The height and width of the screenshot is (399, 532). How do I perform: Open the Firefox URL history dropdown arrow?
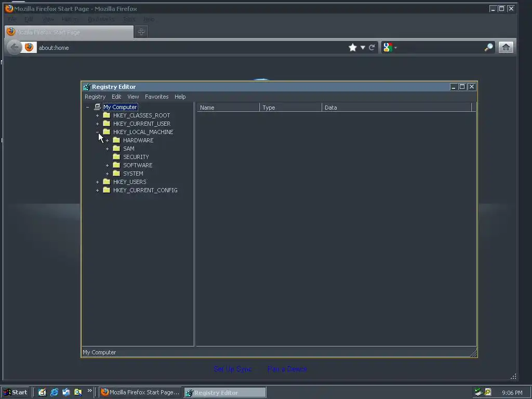click(363, 47)
